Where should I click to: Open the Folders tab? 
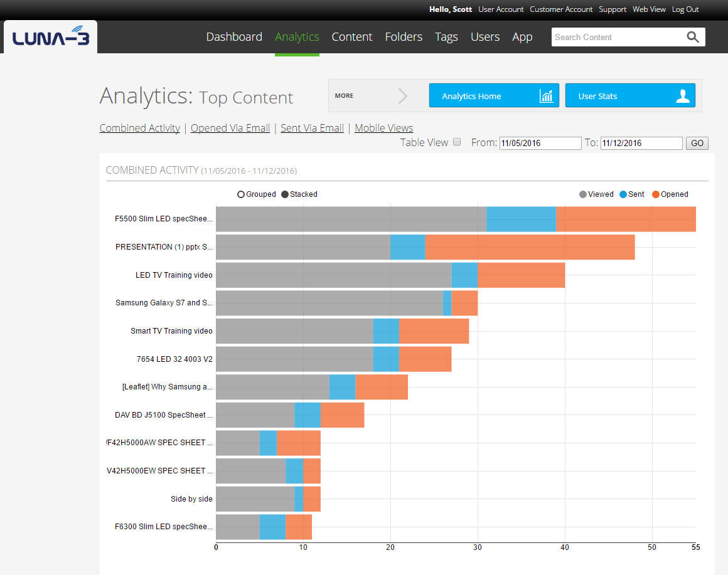click(x=404, y=36)
